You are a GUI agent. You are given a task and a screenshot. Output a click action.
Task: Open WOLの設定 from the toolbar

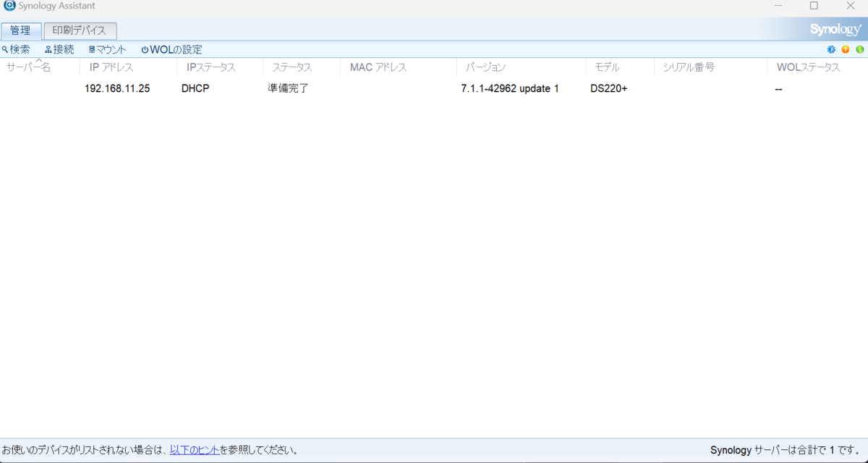coord(171,50)
